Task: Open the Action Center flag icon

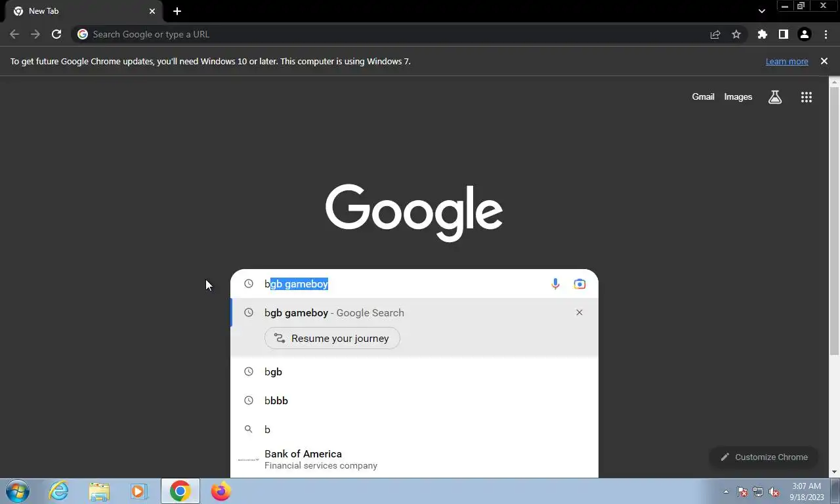Action: pos(742,492)
